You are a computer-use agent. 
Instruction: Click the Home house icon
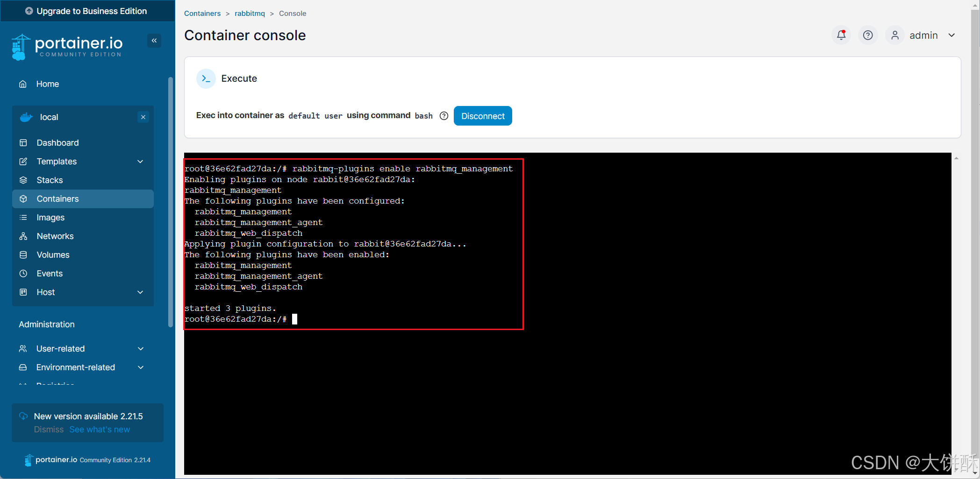23,84
